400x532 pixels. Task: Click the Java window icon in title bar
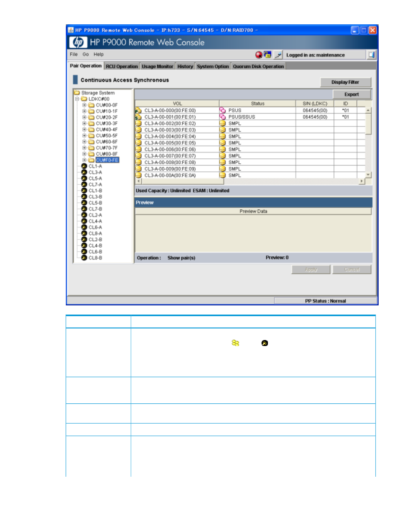[x=71, y=30]
